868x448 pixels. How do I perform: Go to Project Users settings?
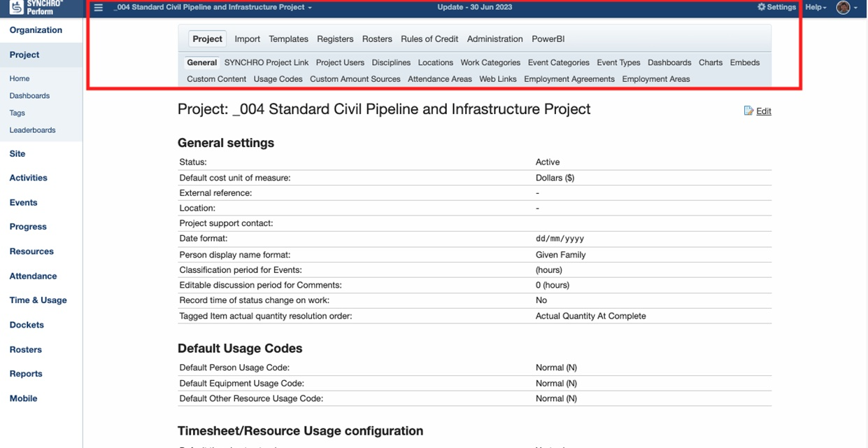340,62
